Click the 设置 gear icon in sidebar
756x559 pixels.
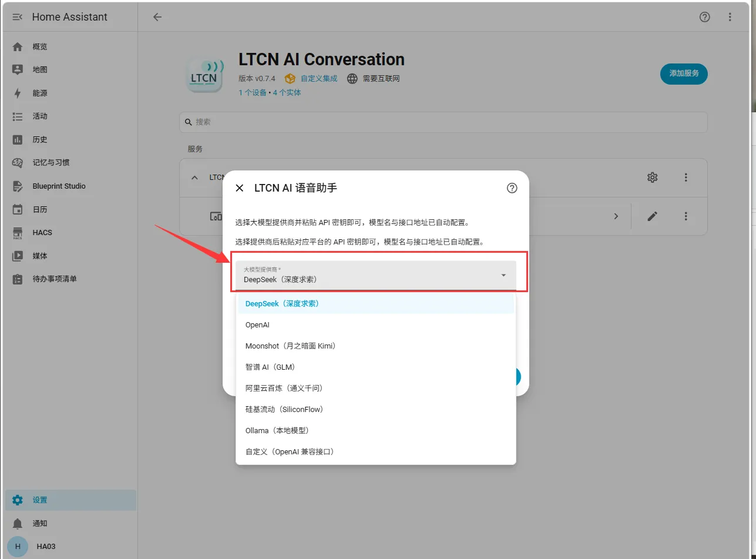coord(18,500)
